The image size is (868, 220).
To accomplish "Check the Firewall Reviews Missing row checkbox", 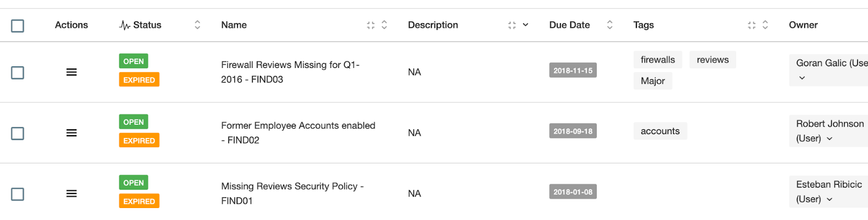I will point(17,73).
